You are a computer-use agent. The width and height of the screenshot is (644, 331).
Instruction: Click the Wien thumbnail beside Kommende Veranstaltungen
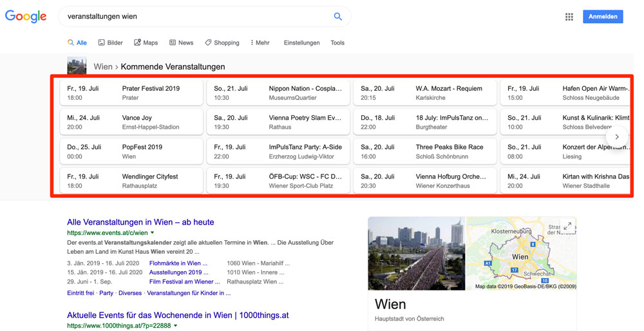pyautogui.click(x=77, y=66)
